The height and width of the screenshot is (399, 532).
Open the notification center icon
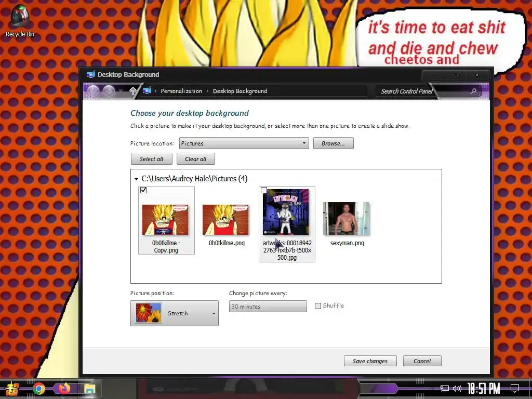[515, 389]
